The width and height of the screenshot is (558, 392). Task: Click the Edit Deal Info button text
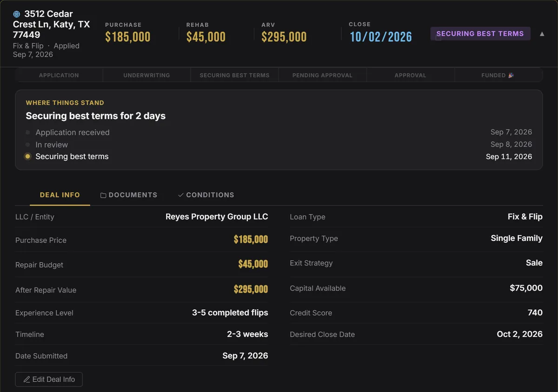pos(53,379)
